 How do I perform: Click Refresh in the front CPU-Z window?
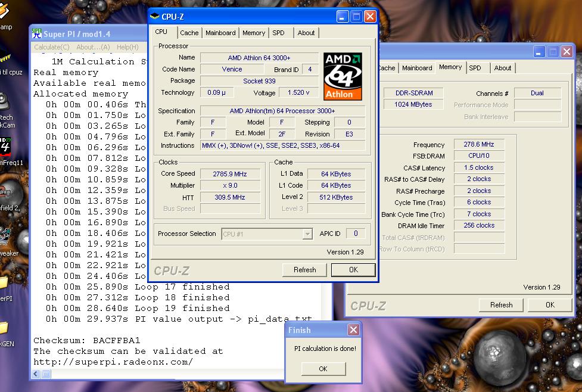(305, 270)
